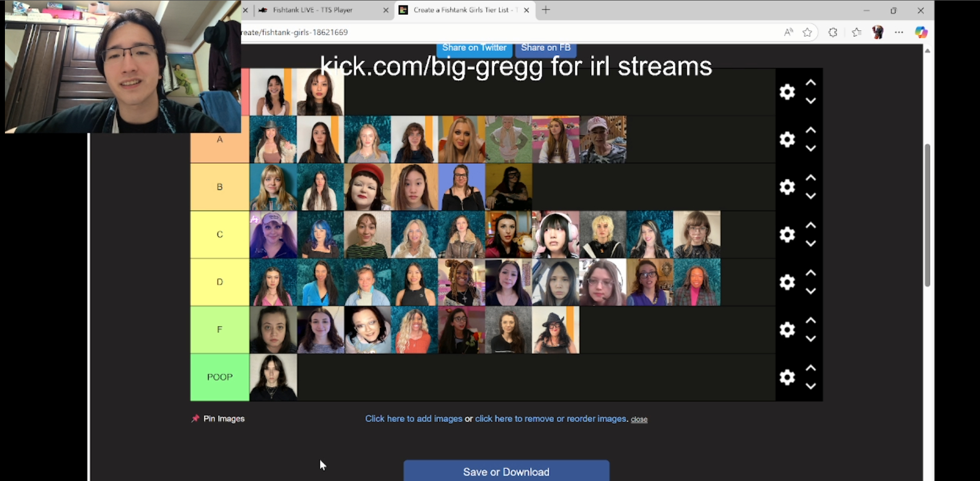Open the gear for the row above tier A

pyautogui.click(x=787, y=92)
